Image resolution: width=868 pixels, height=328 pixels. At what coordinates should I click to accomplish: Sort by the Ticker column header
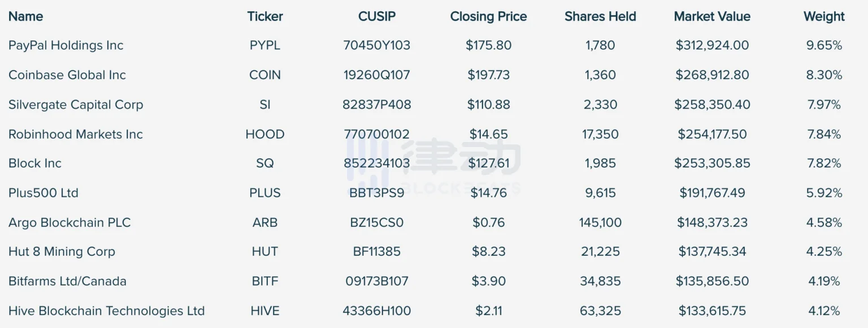pyautogui.click(x=265, y=16)
